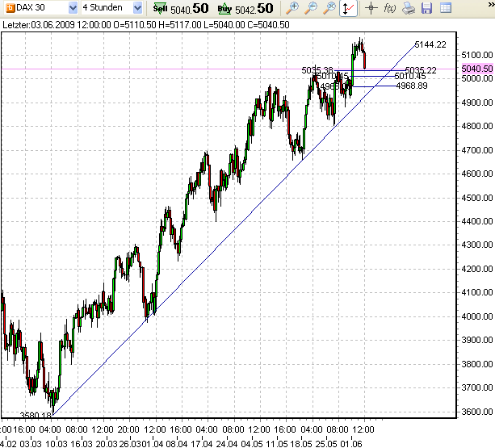Open the data table view icon
Screen dimensions: 495x448
click(x=446, y=8)
